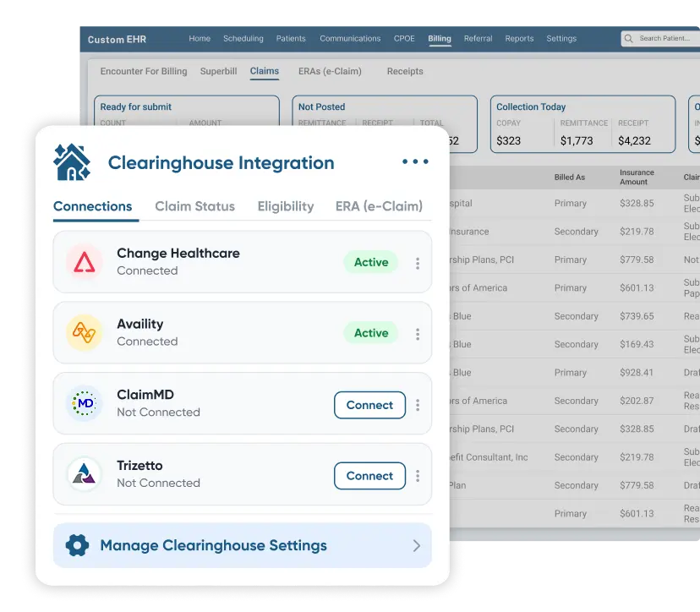The width and height of the screenshot is (700, 612).
Task: Open the ERA (e-Claim) tab in integration panel
Action: 379,206
